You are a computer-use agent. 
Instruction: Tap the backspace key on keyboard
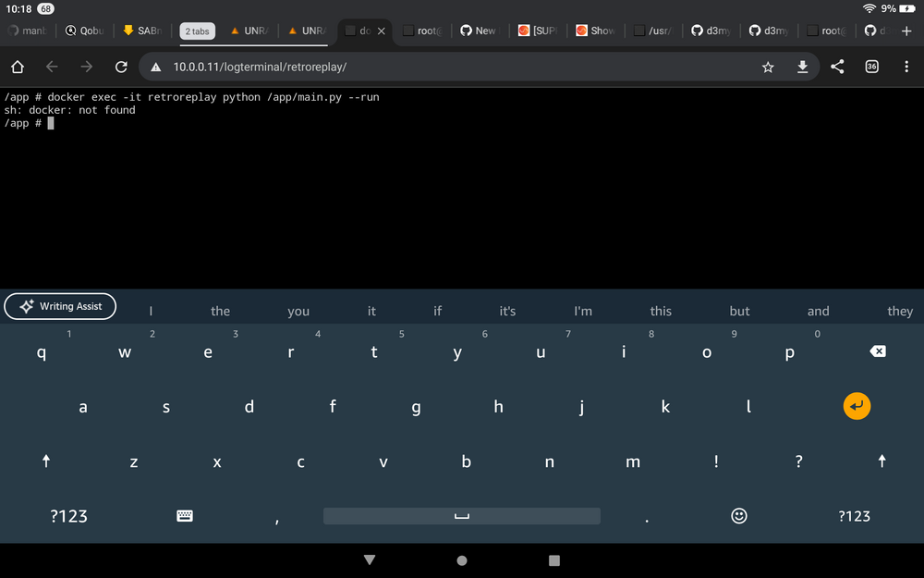(878, 351)
